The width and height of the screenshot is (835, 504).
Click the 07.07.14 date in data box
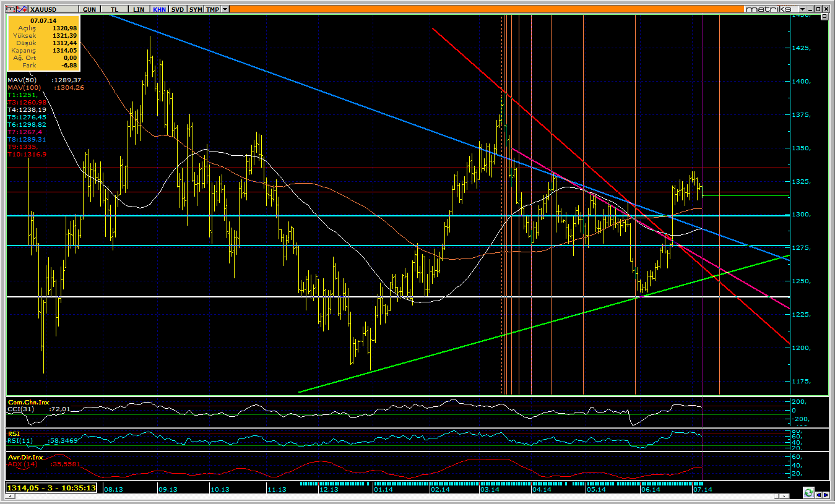42,20
